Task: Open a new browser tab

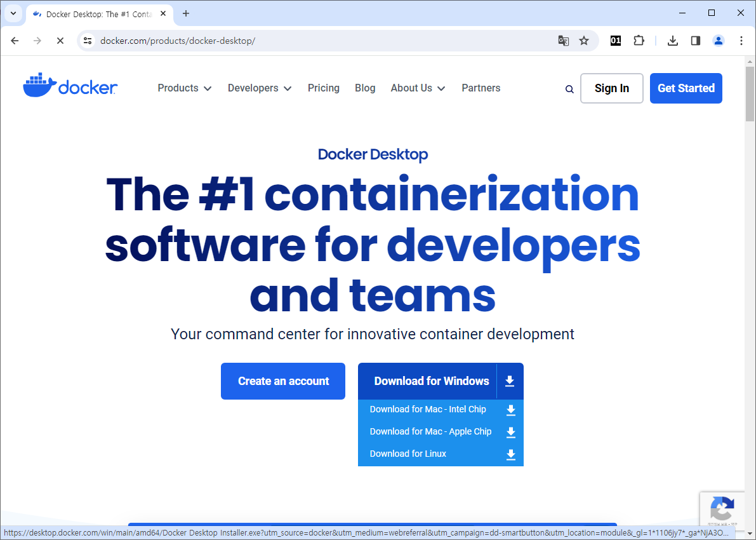Action: 185,13
